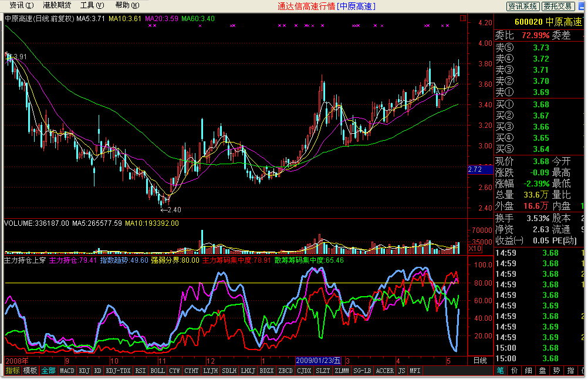Click the 通达信高速行情[中原高速] title text
Screen dimensions: 588x380
point(326,6)
